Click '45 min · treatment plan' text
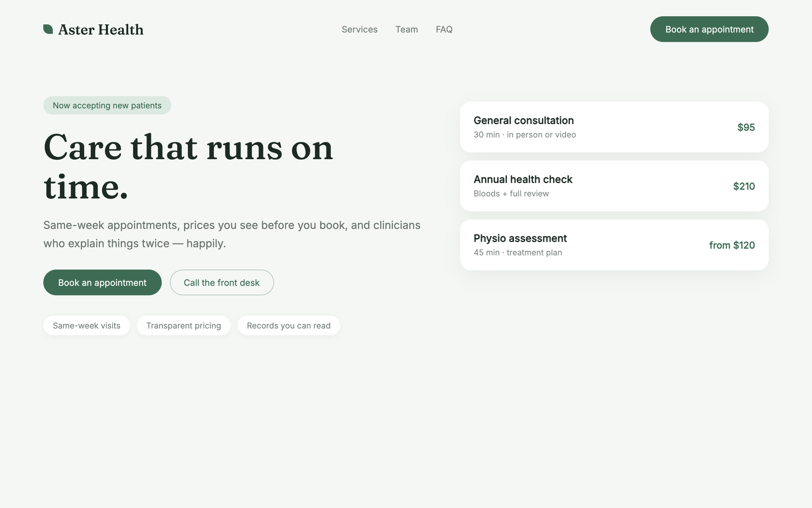This screenshot has height=508, width=812. click(518, 253)
